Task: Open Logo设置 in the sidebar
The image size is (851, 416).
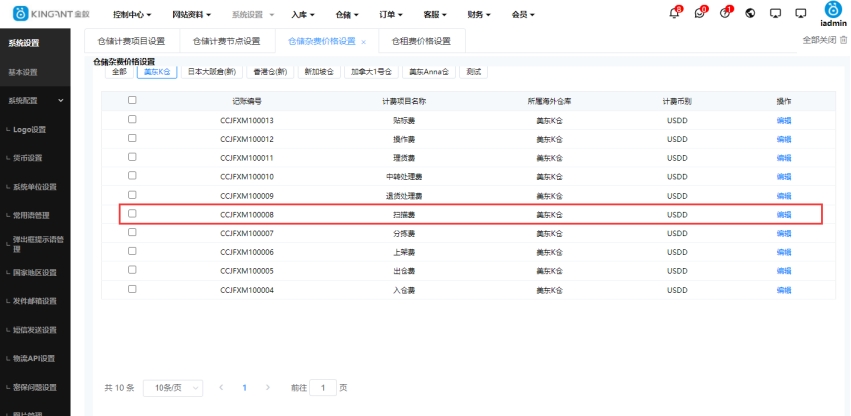Action: tap(29, 130)
